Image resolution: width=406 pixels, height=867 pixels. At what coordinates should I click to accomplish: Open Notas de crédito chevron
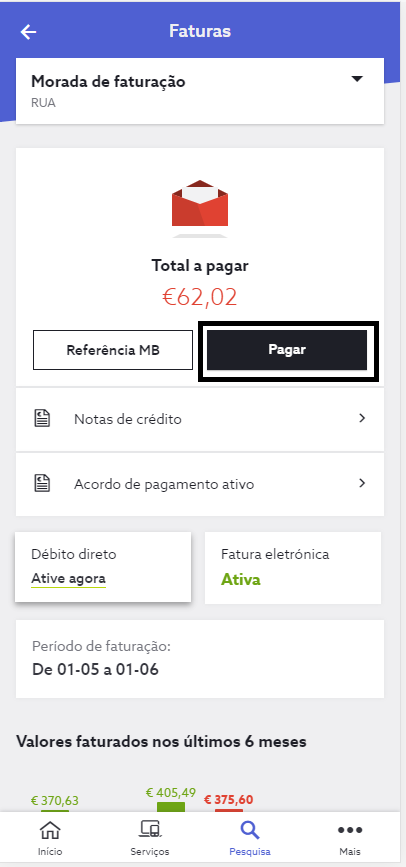point(362,418)
